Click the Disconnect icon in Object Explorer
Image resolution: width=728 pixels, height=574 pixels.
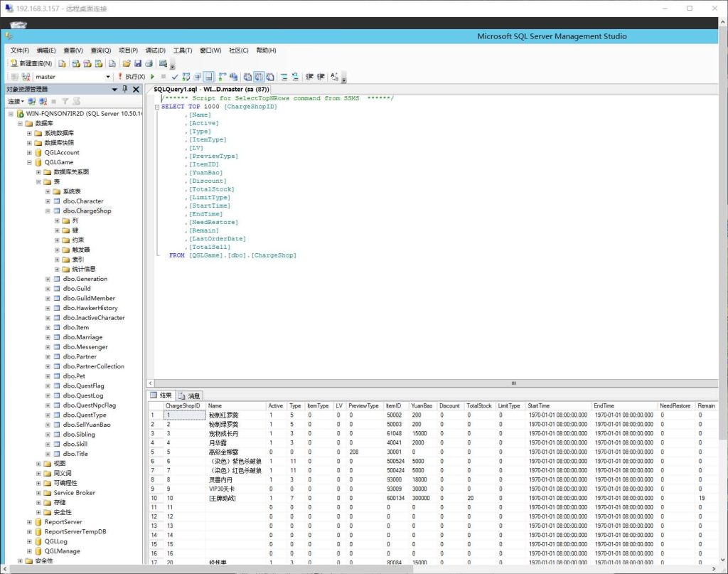click(x=42, y=102)
